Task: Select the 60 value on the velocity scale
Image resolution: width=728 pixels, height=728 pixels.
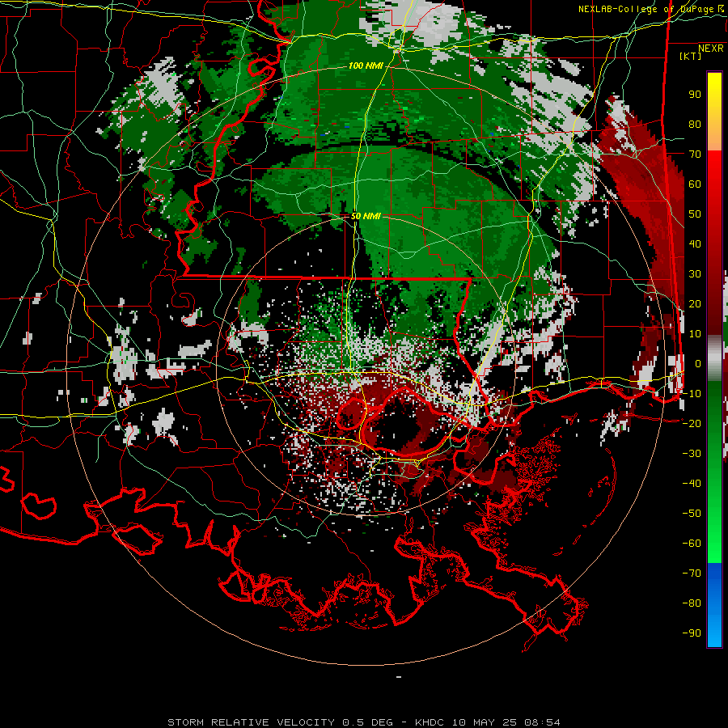Action: [695, 184]
